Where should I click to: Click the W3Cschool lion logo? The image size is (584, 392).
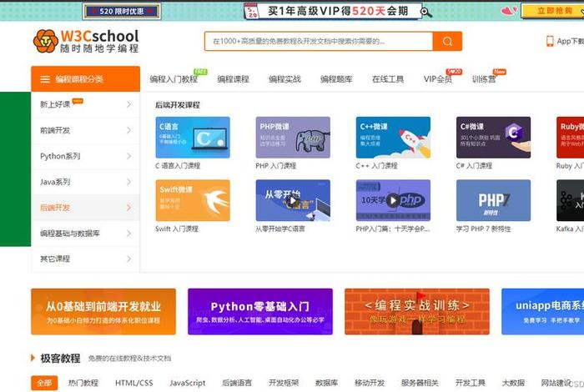pyautogui.click(x=45, y=41)
